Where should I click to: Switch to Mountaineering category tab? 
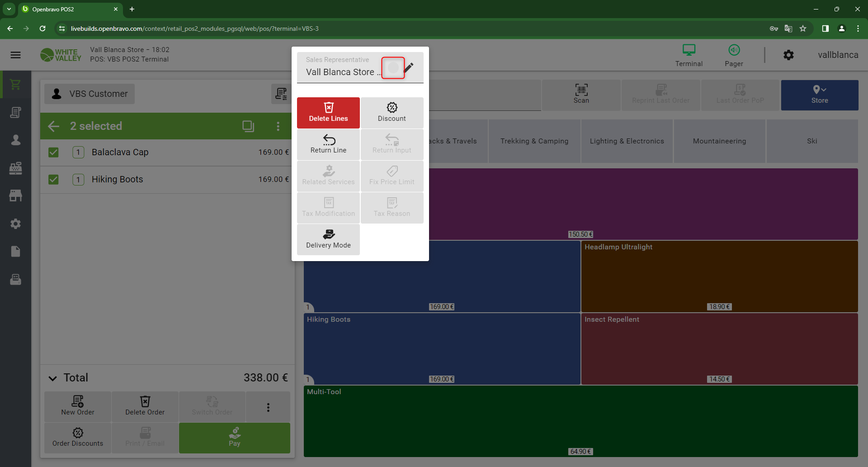point(720,141)
